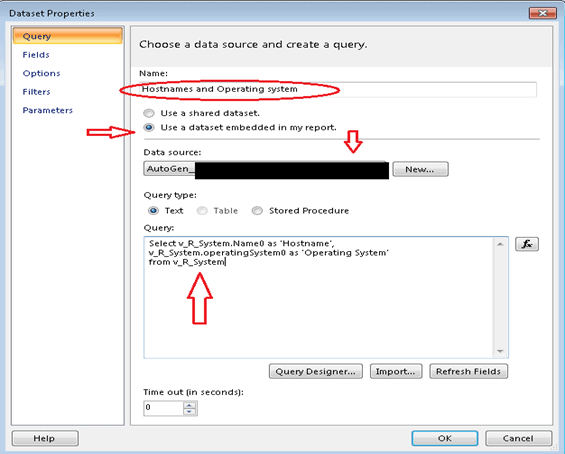Click query box scroll down arrow
The width and height of the screenshot is (565, 454).
click(x=500, y=351)
